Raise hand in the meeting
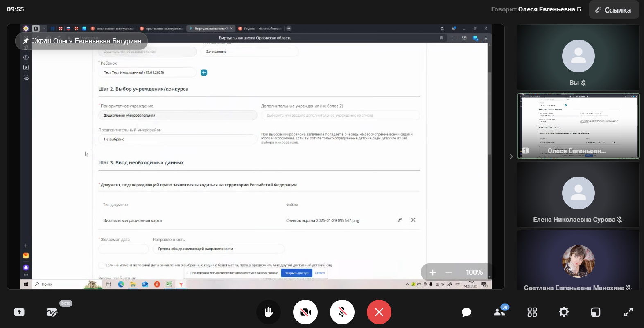This screenshot has width=644, height=328. (x=269, y=312)
